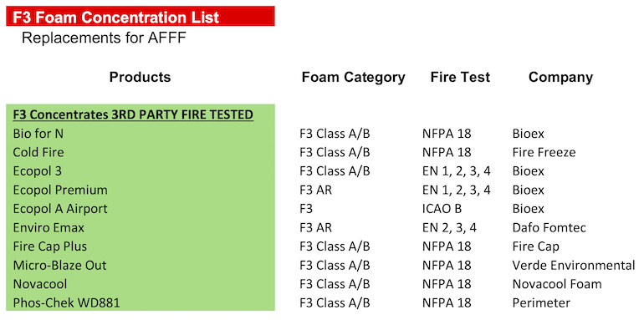Viewport: 644px width, 320px height.
Task: Click the Verde Environmental company cell
Action: click(x=574, y=265)
